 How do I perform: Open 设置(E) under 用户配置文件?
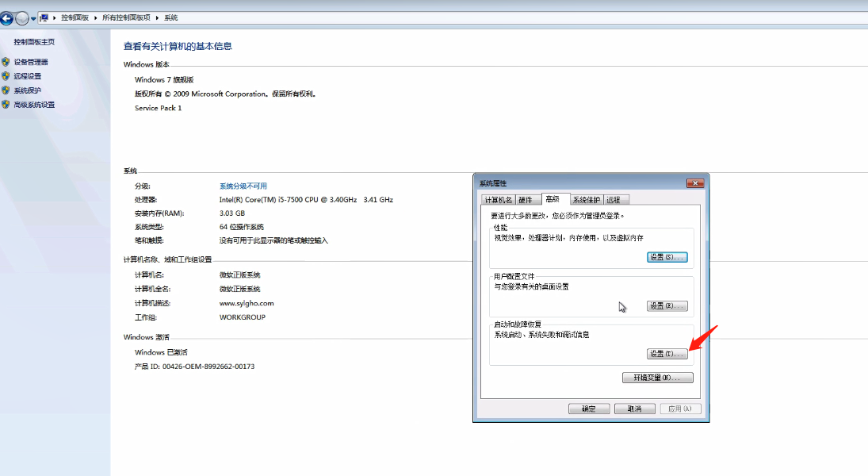667,306
